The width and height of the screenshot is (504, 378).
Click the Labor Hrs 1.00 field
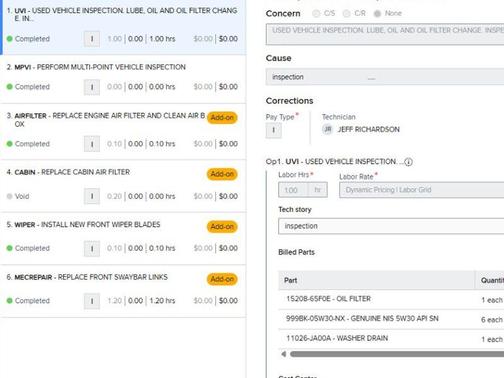(293, 190)
